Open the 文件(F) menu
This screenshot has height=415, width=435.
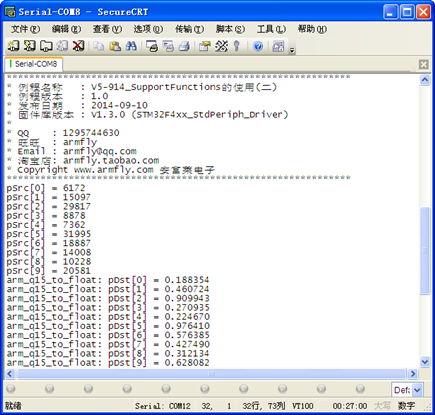[25, 29]
